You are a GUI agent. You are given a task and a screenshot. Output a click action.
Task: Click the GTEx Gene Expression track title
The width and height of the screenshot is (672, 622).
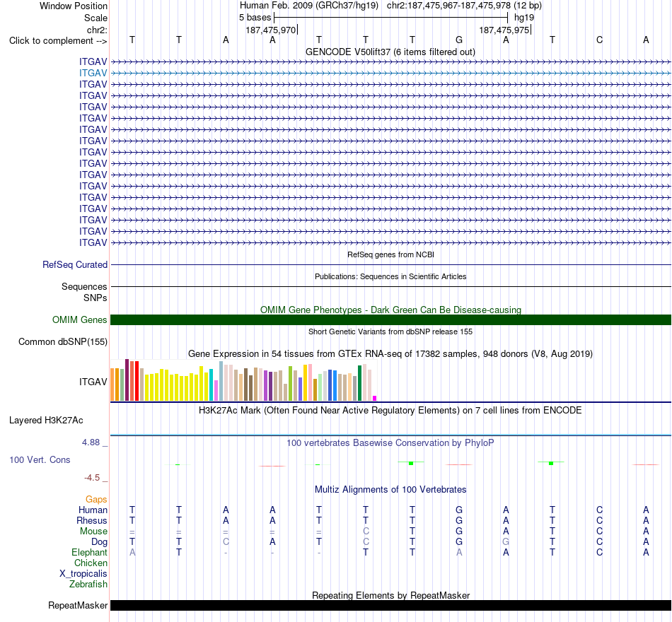[x=390, y=354]
